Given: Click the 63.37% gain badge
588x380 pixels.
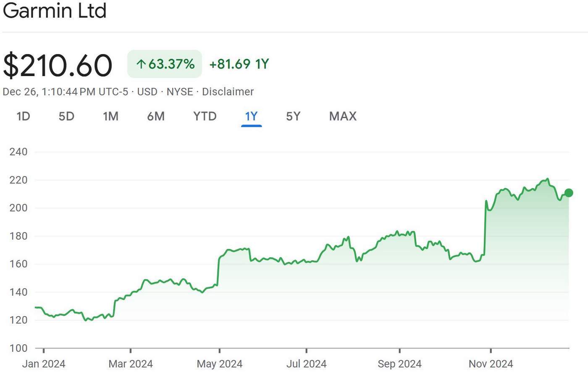Looking at the screenshot, I should (x=165, y=64).
